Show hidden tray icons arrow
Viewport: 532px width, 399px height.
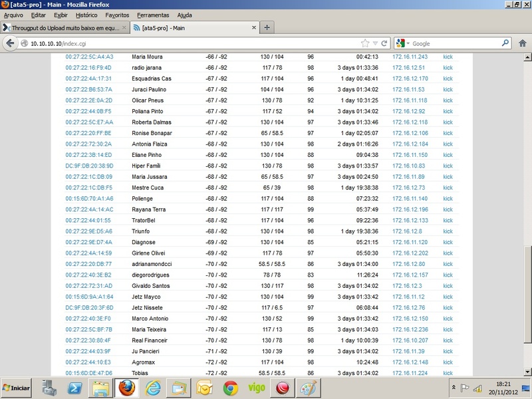coord(454,388)
